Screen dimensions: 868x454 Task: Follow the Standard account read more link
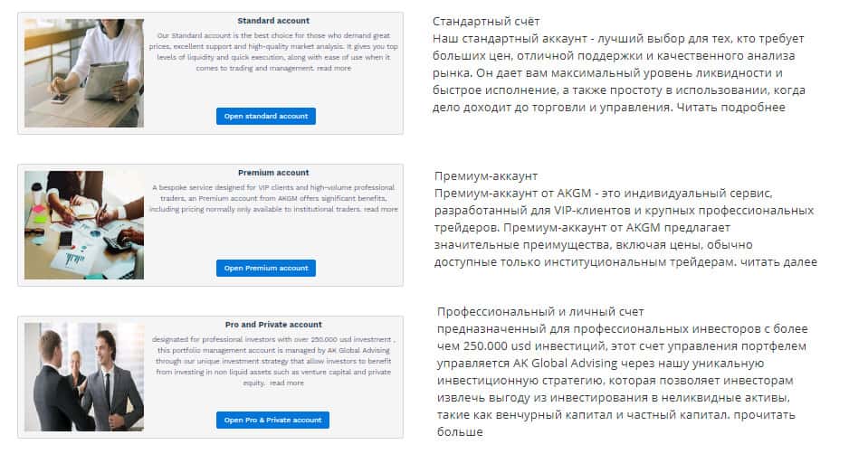[334, 68]
